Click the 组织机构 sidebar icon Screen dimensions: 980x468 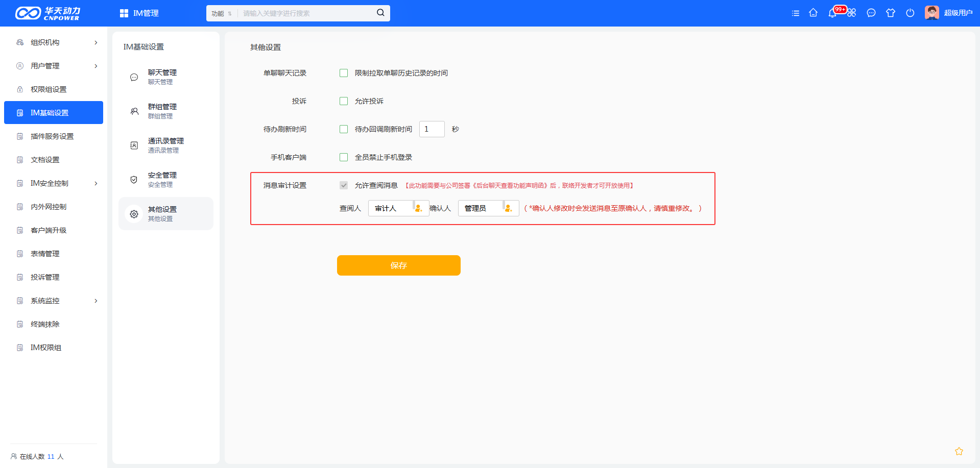[x=20, y=42]
